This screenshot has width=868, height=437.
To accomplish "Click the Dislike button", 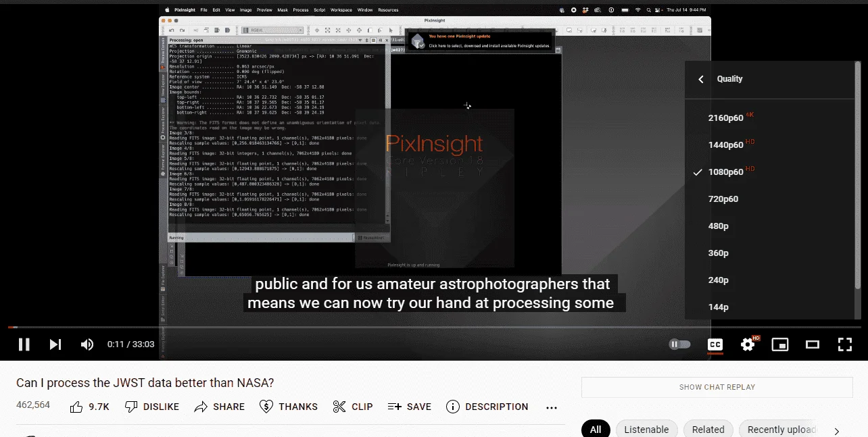I will tap(152, 407).
